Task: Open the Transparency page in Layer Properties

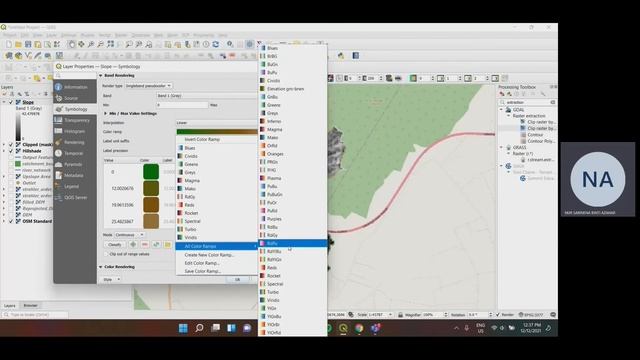Action: pos(75,120)
